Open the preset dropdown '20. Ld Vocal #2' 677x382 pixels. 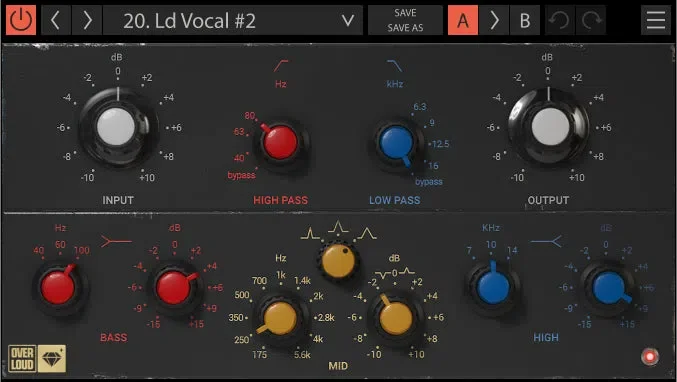click(x=233, y=20)
